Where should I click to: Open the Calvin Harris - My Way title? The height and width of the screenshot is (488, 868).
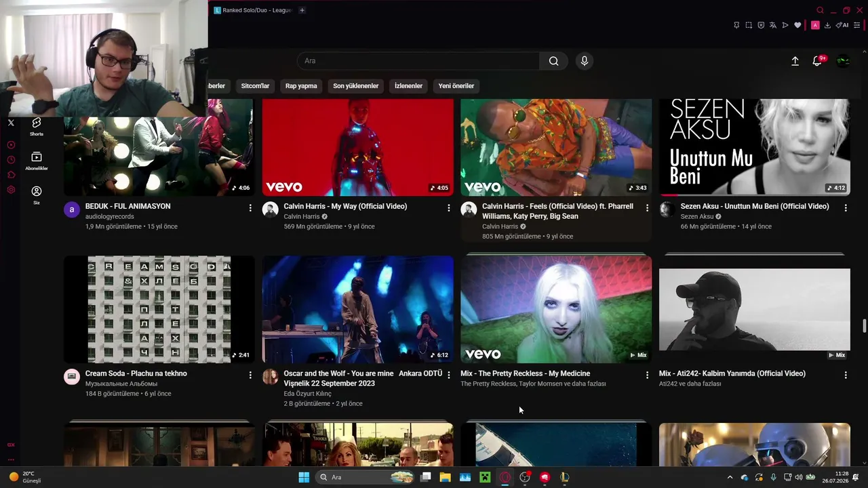345,206
